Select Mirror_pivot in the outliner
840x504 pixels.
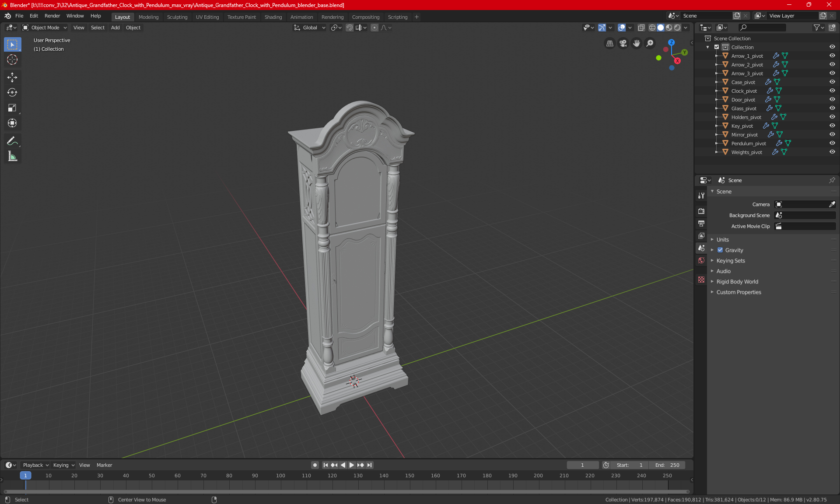tap(744, 135)
